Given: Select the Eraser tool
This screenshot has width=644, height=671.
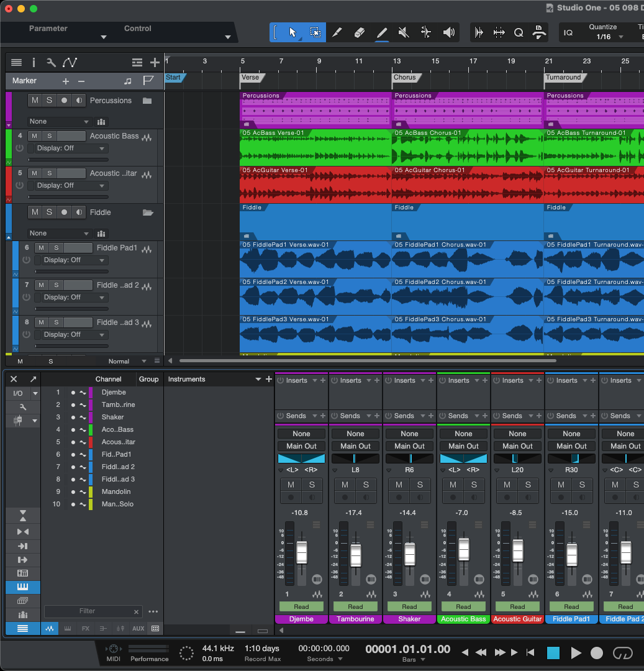Looking at the screenshot, I should (x=359, y=32).
